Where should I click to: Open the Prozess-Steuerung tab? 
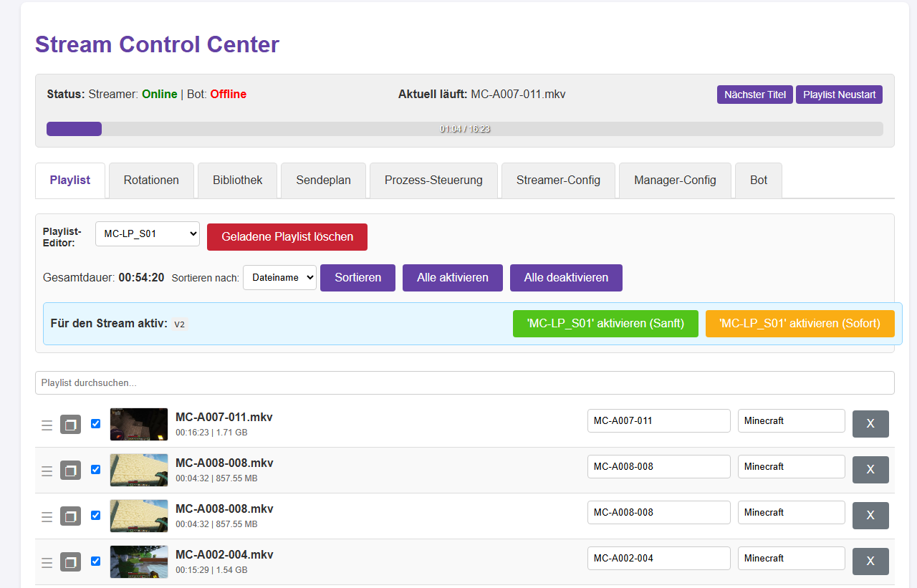[431, 180]
